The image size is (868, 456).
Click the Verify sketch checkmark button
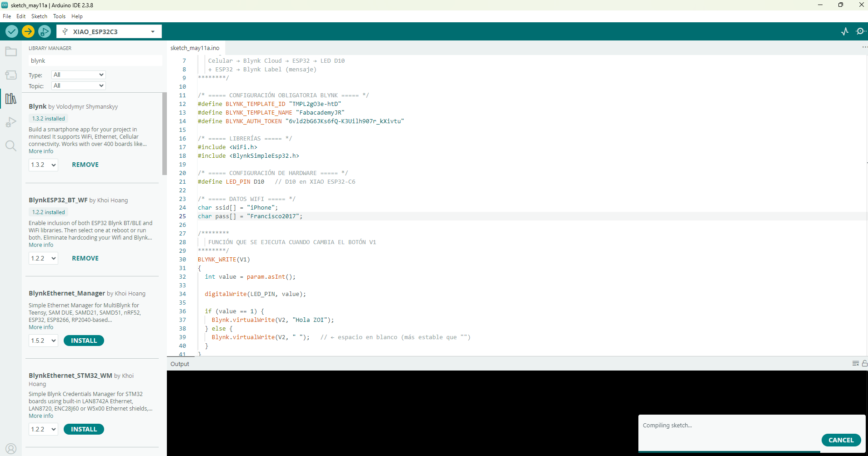click(x=12, y=31)
